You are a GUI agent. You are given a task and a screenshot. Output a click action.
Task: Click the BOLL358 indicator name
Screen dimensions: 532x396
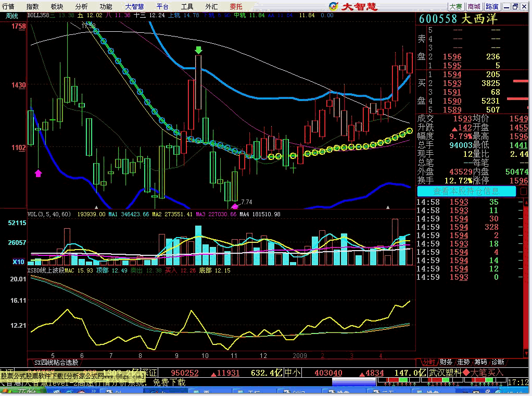tap(39, 15)
